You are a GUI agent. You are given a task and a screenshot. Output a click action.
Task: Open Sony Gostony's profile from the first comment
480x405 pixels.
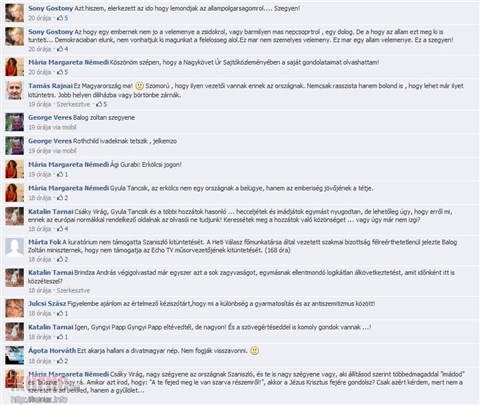point(50,8)
